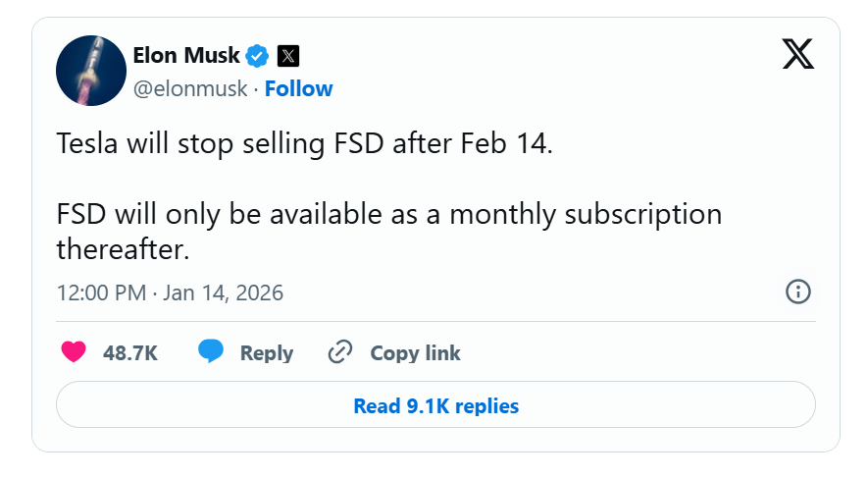The width and height of the screenshot is (868, 478).
Task: Click the Jan 14, 2026 post date
Action: [222, 292]
